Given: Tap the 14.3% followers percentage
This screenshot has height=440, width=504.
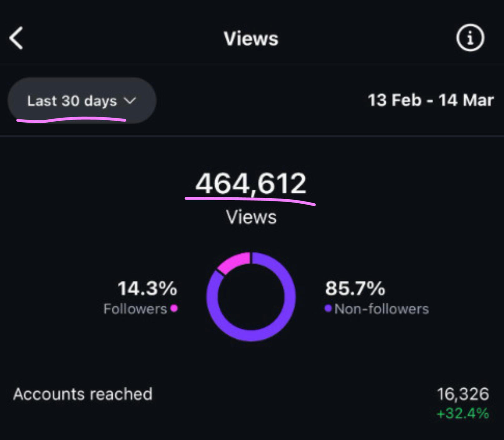Looking at the screenshot, I should click(x=147, y=288).
